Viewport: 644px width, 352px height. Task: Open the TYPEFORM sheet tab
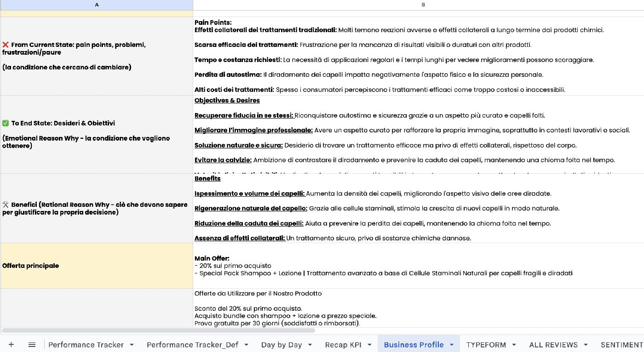[x=486, y=345]
